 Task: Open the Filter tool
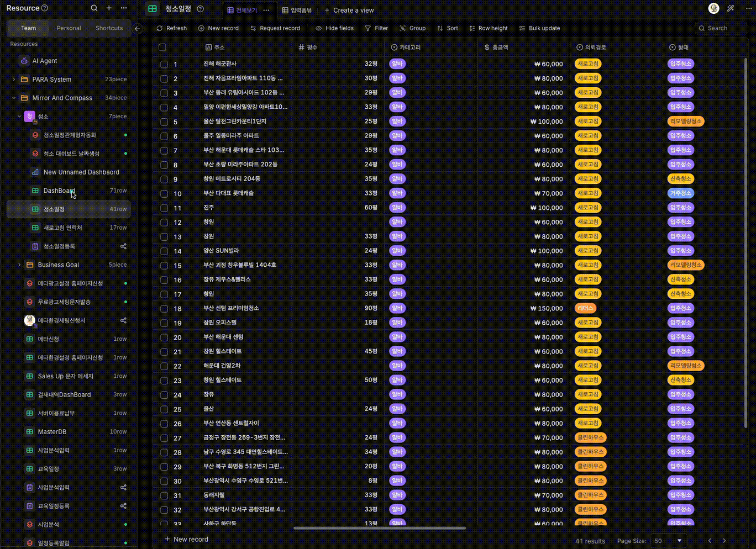point(376,28)
